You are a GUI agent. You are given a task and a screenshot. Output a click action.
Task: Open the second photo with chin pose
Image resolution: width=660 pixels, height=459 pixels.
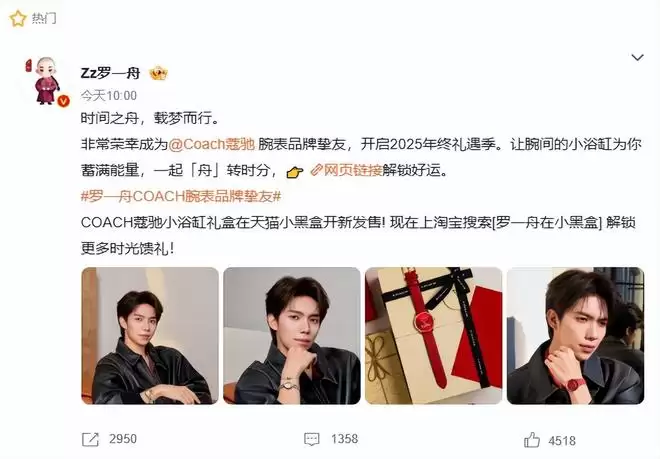(x=292, y=336)
